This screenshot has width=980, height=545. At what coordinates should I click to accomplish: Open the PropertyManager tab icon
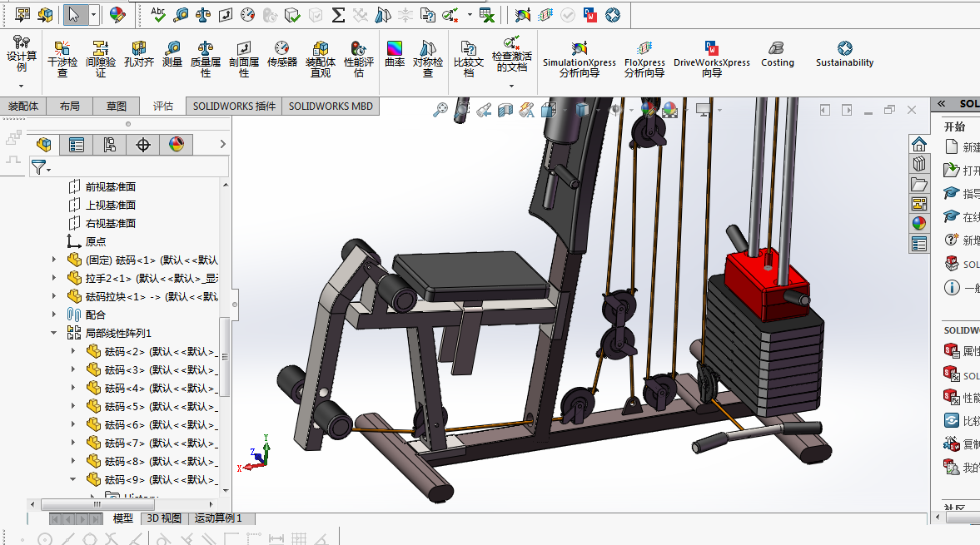click(x=77, y=145)
